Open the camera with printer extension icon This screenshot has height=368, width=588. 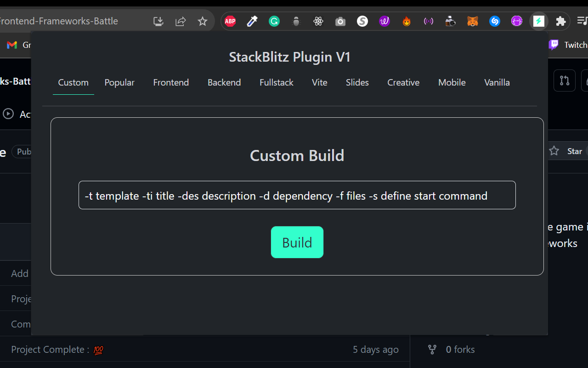coord(451,21)
